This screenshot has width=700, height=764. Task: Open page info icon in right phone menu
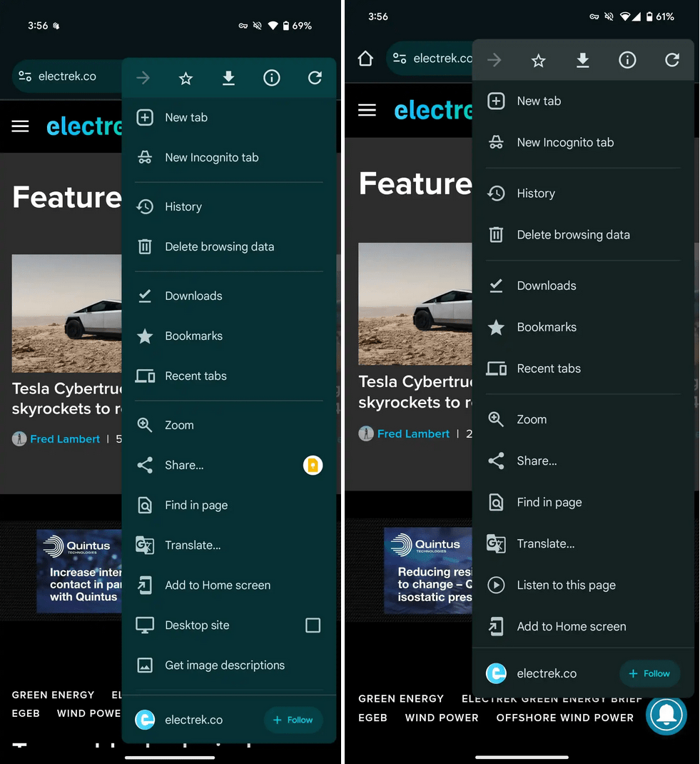pos(627,61)
